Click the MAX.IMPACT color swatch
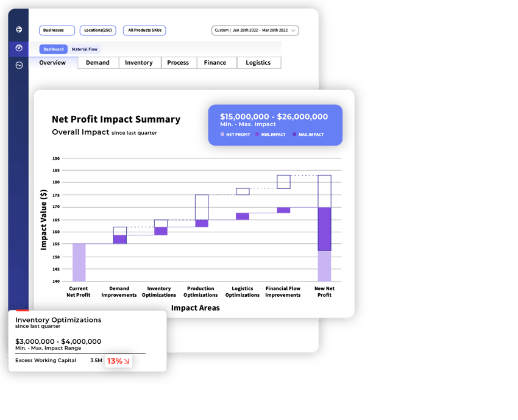The image size is (518, 420). click(x=294, y=134)
